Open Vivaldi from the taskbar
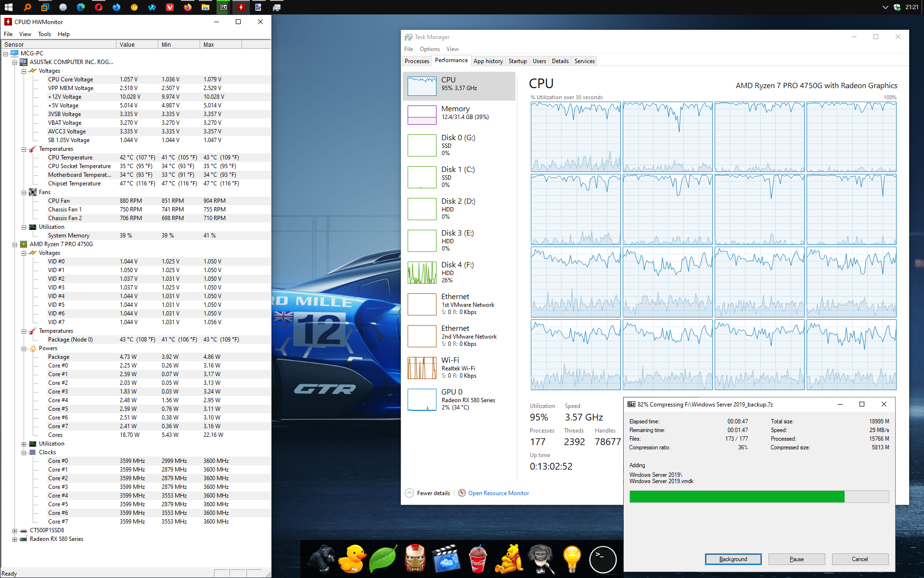The height and width of the screenshot is (578, 924). [170, 7]
